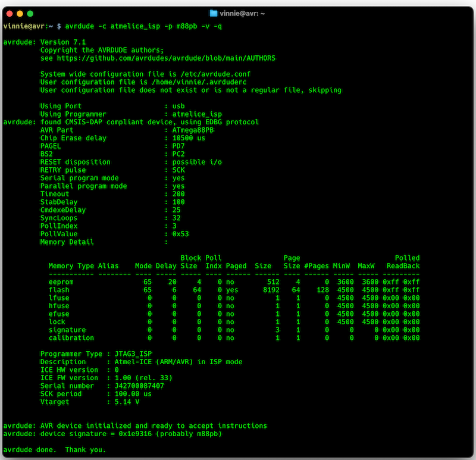Viewport: 476px width, 460px height.
Task: Click the 'Parallel program mode' label
Action: pyautogui.click(x=84, y=186)
